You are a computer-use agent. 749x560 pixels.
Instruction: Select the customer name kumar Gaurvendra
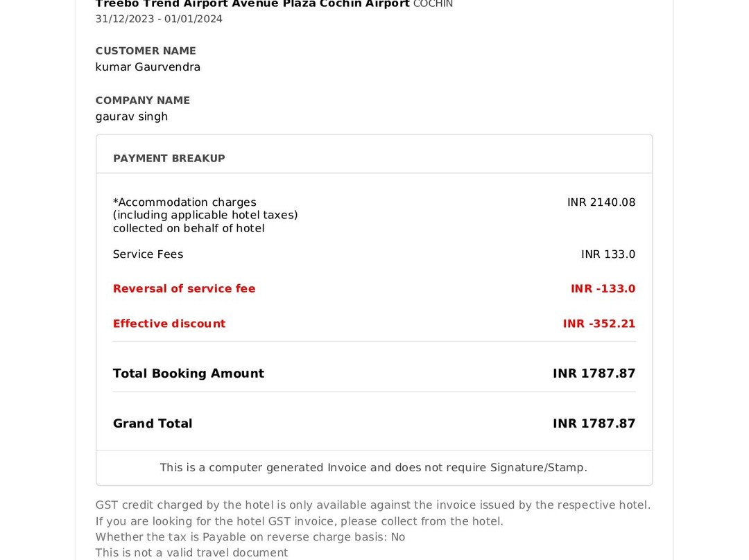pos(148,67)
